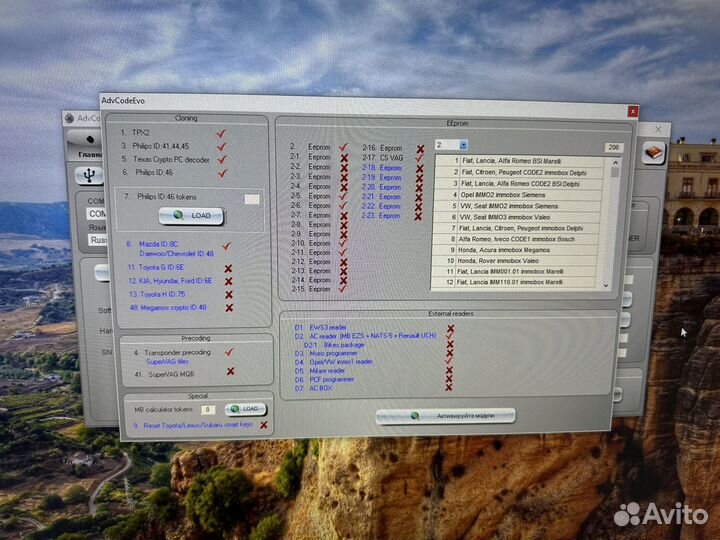Click the checkmark beside Philips ID:41,44,45
The width and height of the screenshot is (720, 540).
coord(221,146)
